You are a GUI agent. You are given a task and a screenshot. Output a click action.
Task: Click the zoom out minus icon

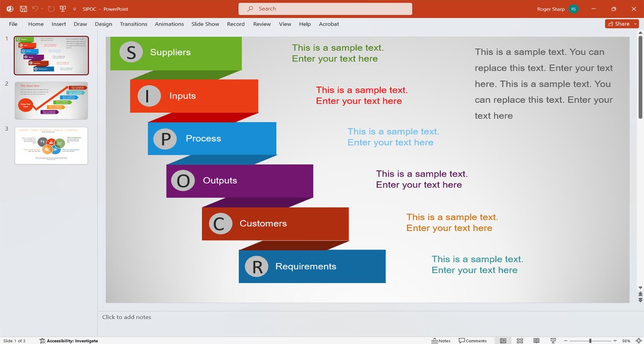566,341
